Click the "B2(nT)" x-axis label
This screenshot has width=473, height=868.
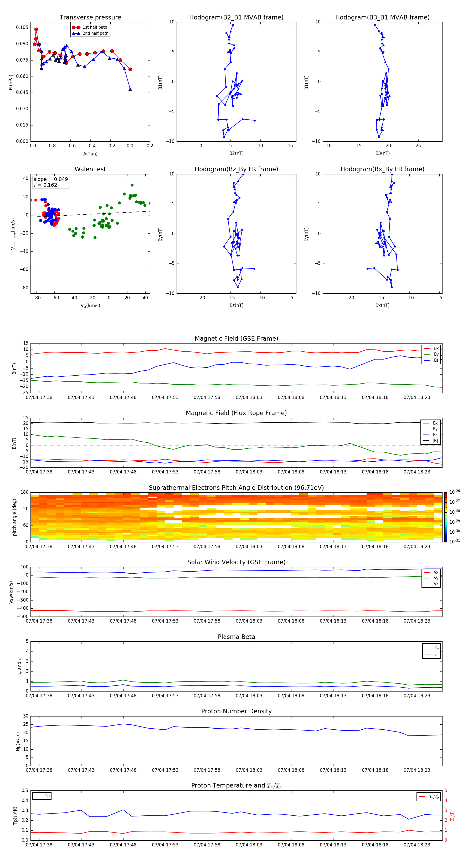[236, 153]
